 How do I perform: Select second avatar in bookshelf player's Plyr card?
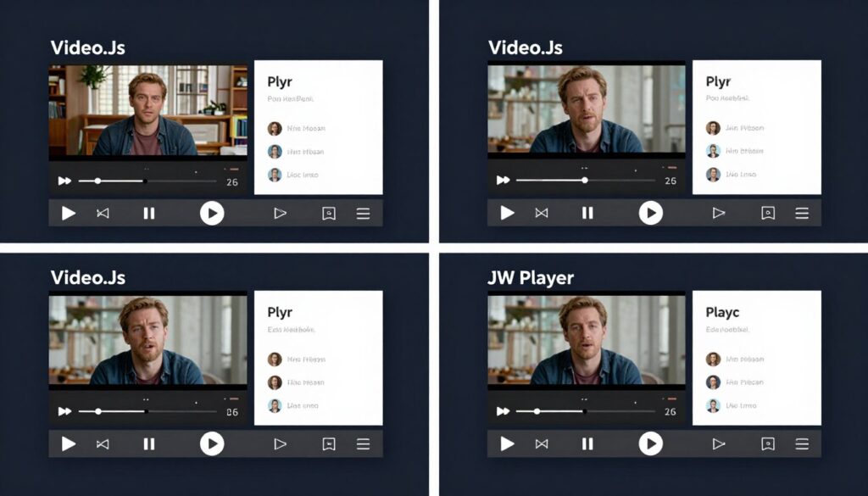point(275,152)
